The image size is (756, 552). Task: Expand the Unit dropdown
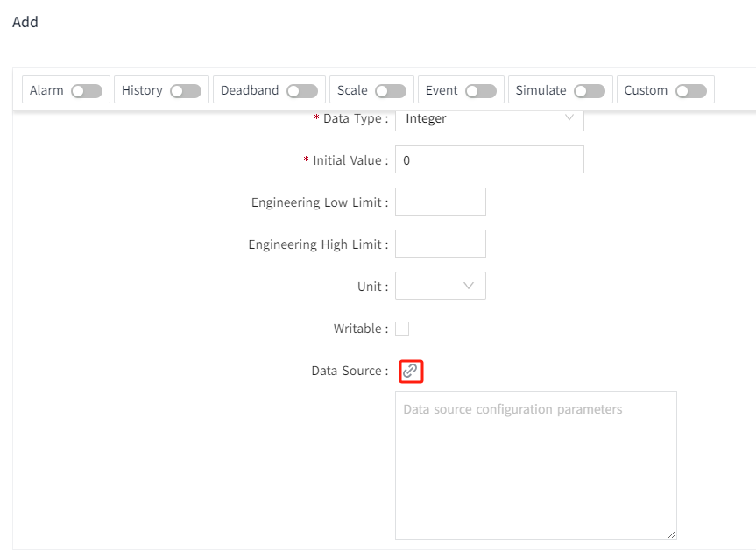click(440, 287)
